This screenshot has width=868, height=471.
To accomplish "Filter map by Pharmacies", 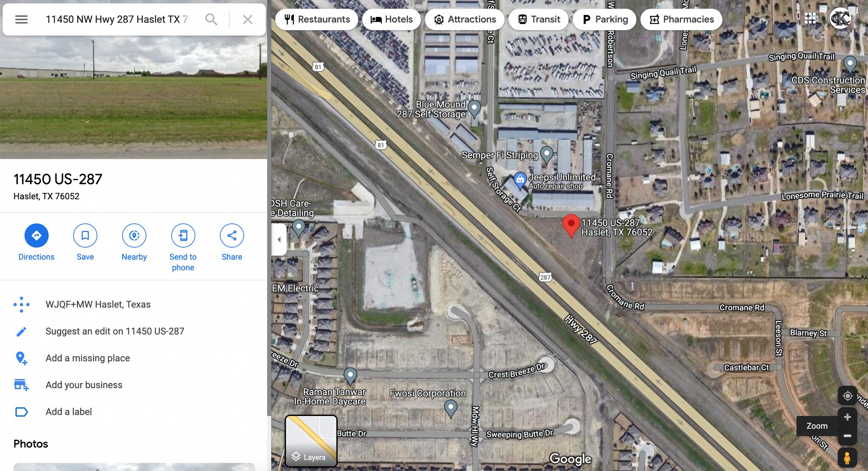I will click(x=681, y=19).
